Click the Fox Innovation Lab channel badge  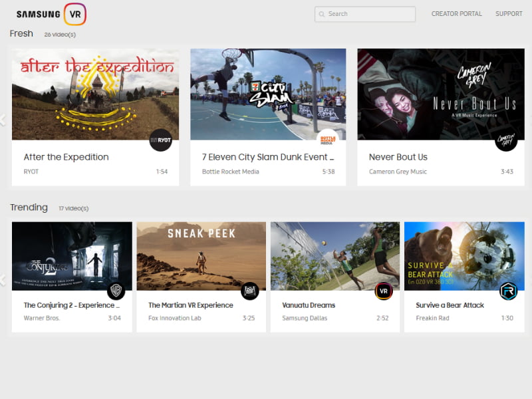click(250, 291)
